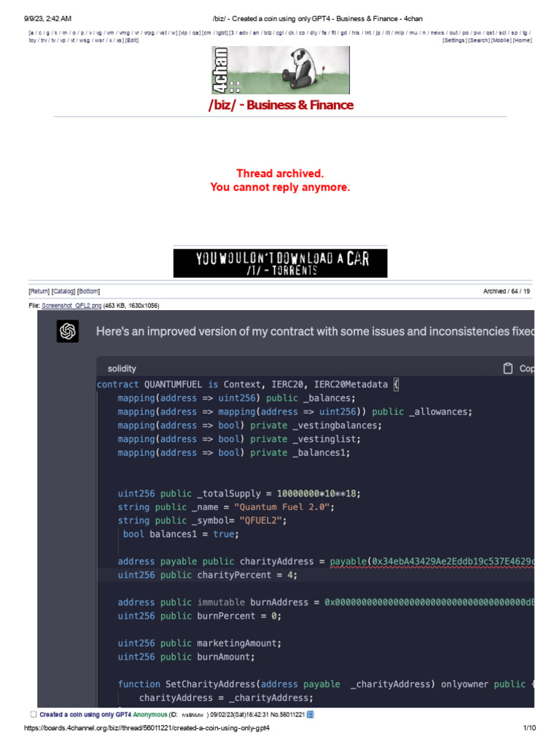Click the page number '1/10'
This screenshot has width=560, height=747.
[x=529, y=728]
